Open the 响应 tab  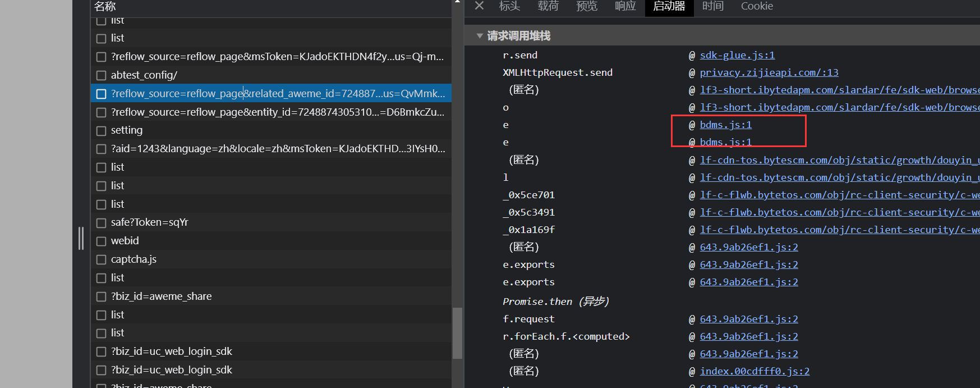tap(625, 6)
